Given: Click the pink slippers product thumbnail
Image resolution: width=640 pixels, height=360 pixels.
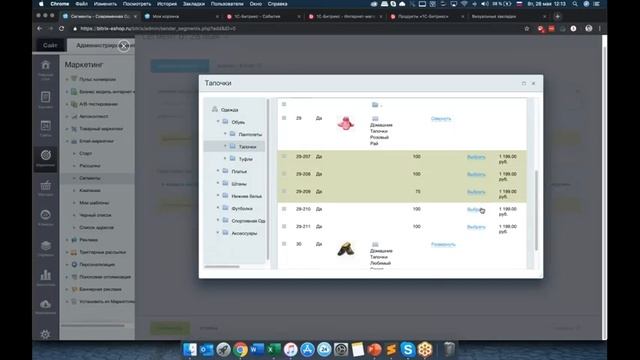Looking at the screenshot, I should coord(346,123).
